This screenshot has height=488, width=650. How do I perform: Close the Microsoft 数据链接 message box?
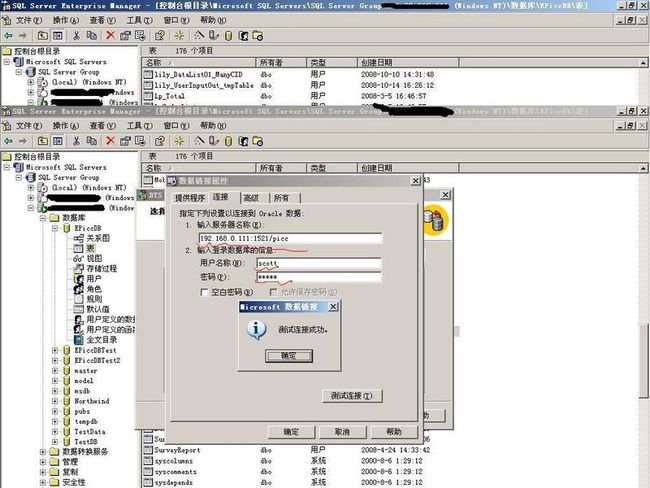(x=333, y=307)
